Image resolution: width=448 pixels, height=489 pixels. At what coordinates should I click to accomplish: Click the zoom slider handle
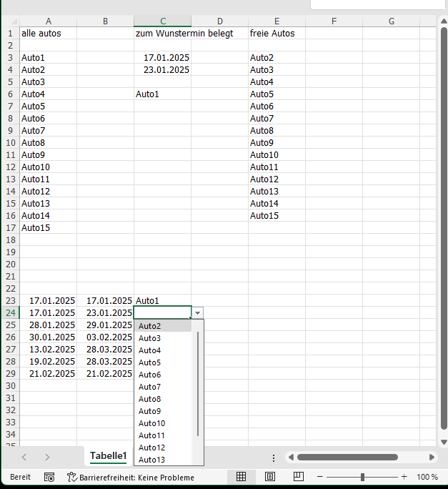[x=362, y=477]
